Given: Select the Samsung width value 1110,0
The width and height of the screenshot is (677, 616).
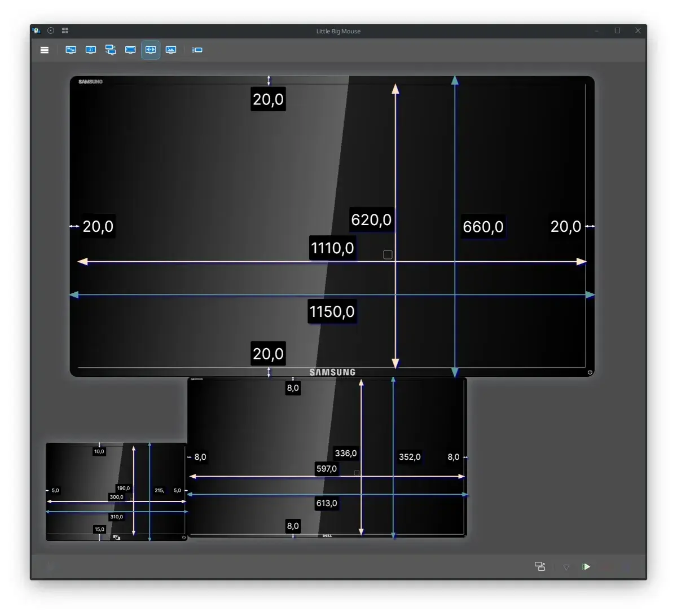Looking at the screenshot, I should (x=332, y=248).
